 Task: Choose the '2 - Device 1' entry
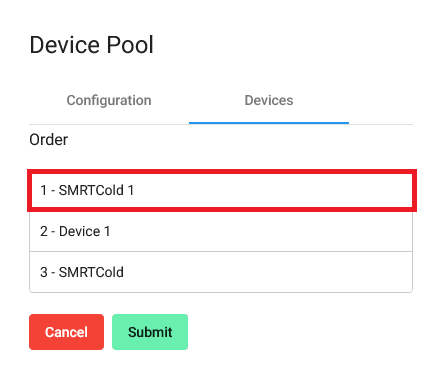coord(221,231)
